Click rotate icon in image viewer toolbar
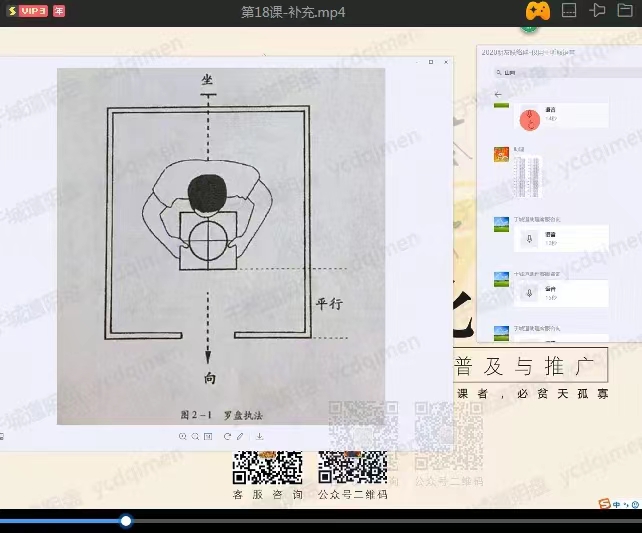This screenshot has height=533, width=642. coord(227,436)
